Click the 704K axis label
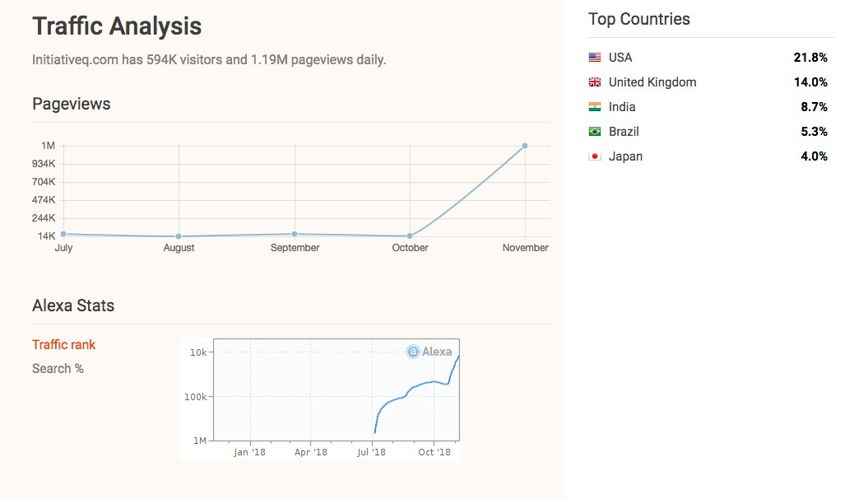Image resolution: width=868 pixels, height=499 pixels. click(44, 182)
